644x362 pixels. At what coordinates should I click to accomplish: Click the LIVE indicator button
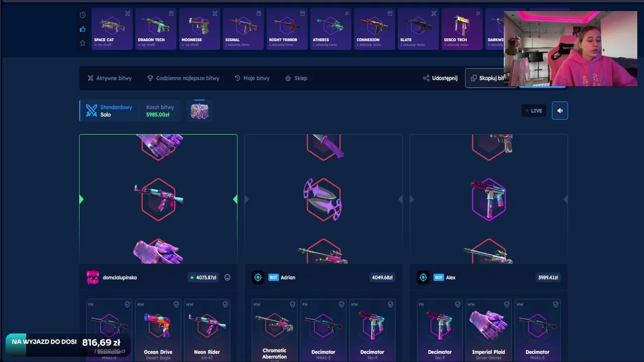[x=534, y=111]
